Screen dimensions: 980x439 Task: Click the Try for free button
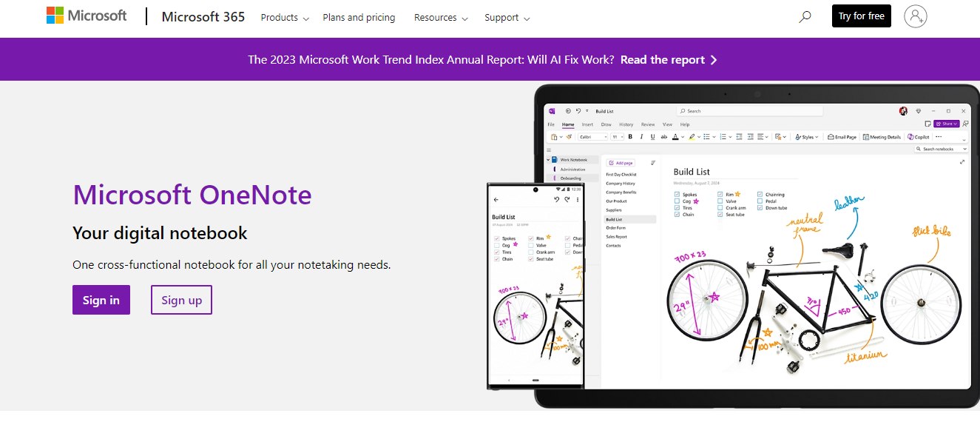click(862, 16)
